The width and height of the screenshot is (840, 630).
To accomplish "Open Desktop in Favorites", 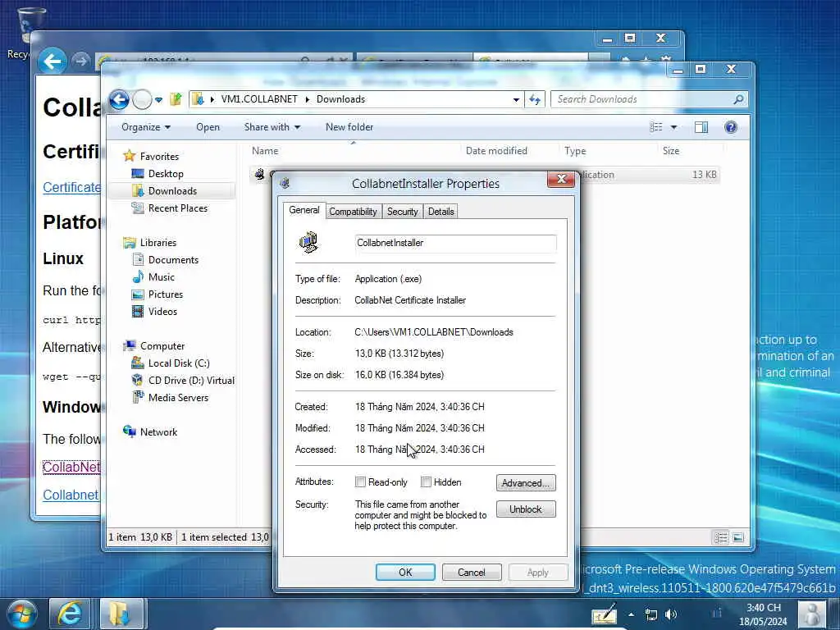I will 165,174.
